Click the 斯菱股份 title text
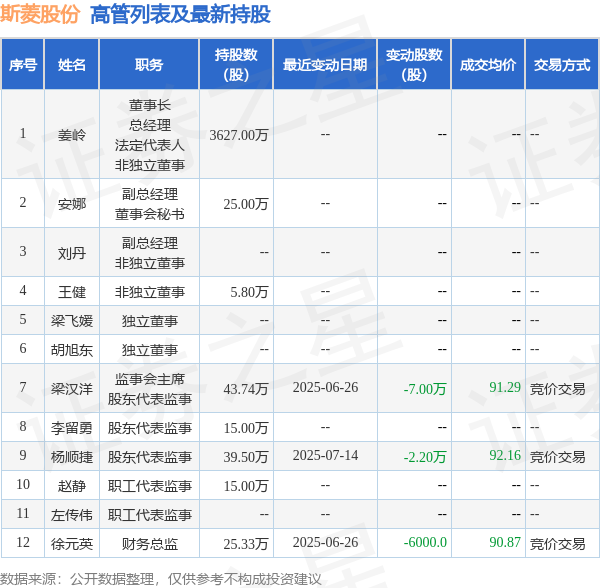 pos(40,15)
